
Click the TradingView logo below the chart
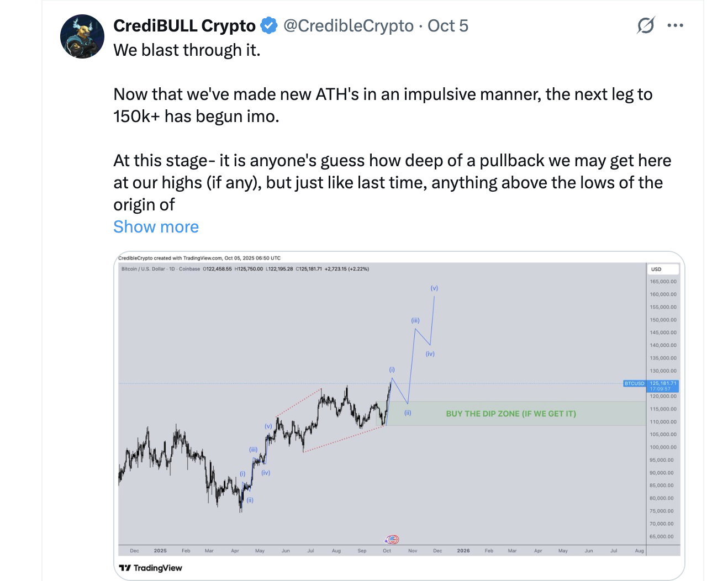click(x=151, y=568)
